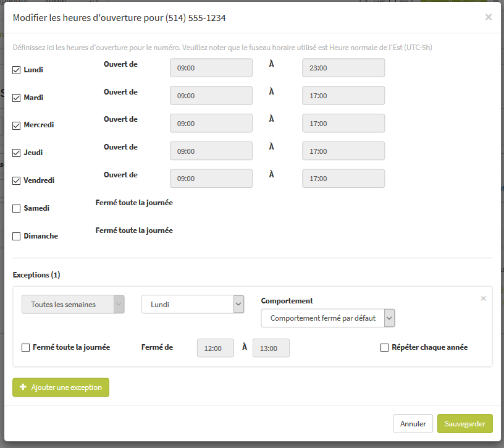This screenshot has width=504, height=448.
Task: Check 'Répéter chaque année' box
Action: point(384,348)
